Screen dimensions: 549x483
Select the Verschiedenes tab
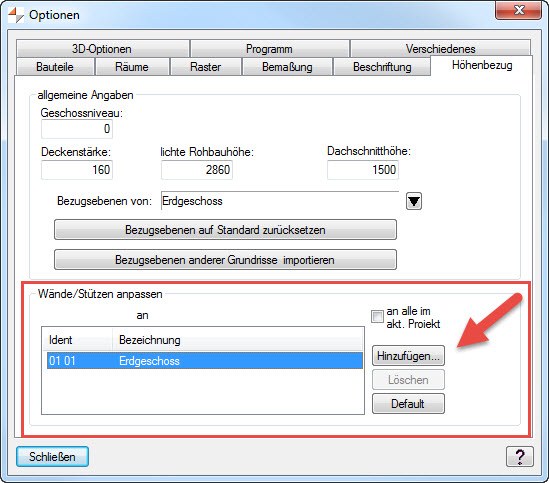point(440,48)
